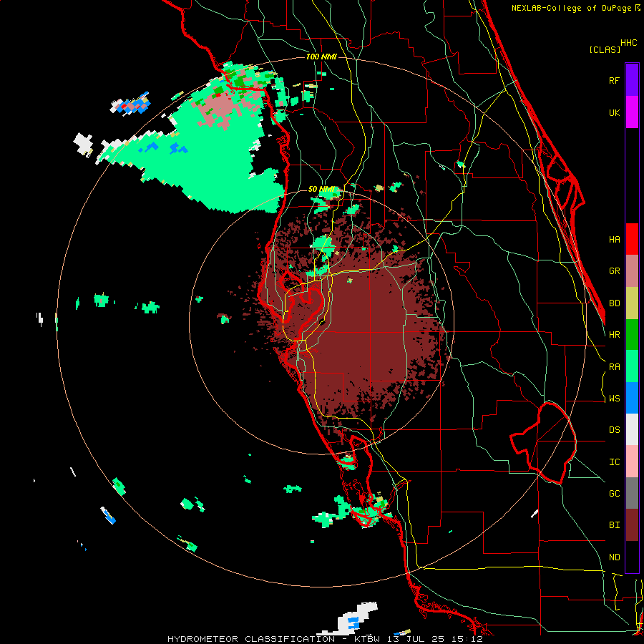Click the UK legend label
644x644 pixels.
pos(614,112)
